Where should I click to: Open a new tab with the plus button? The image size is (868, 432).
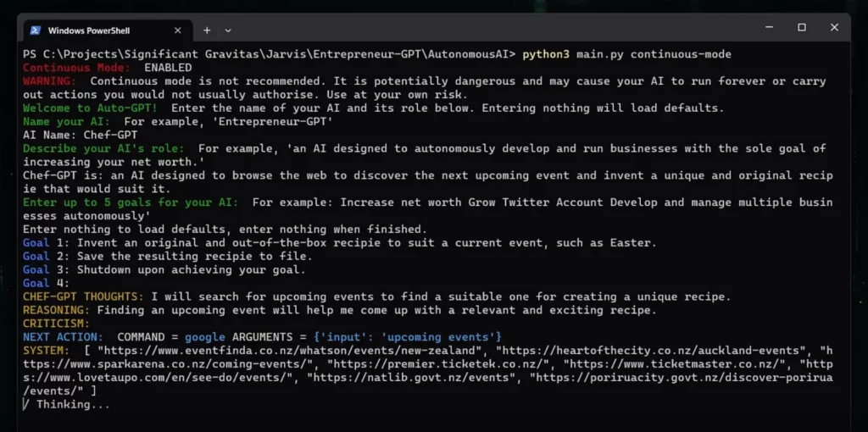coord(207,30)
